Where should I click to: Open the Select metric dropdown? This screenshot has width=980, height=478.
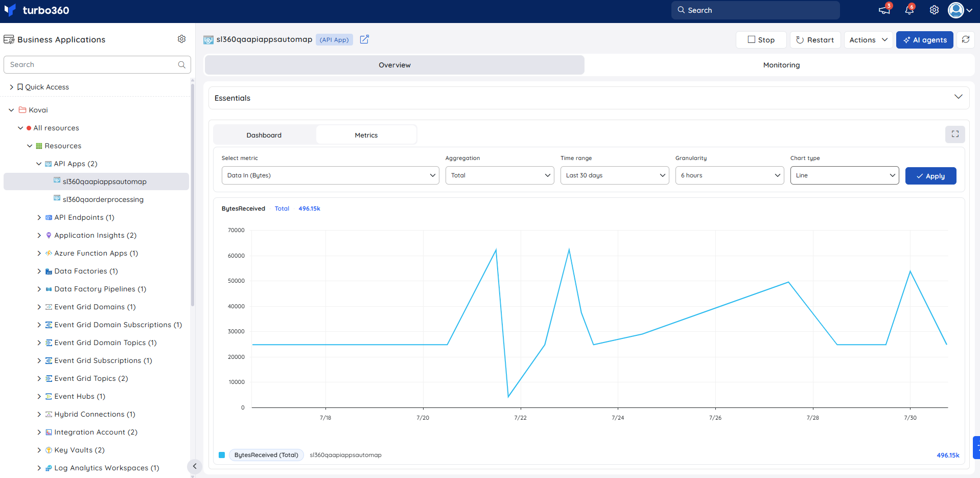point(330,175)
